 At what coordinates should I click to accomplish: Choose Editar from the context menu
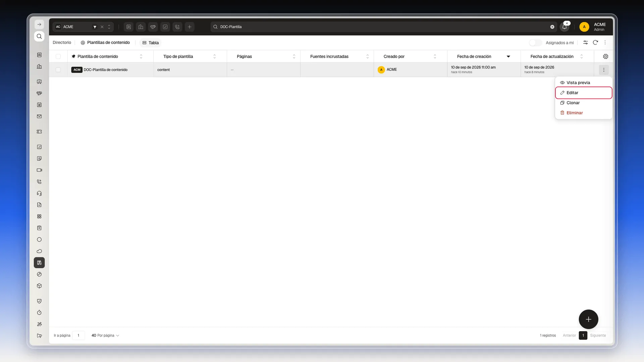584,93
